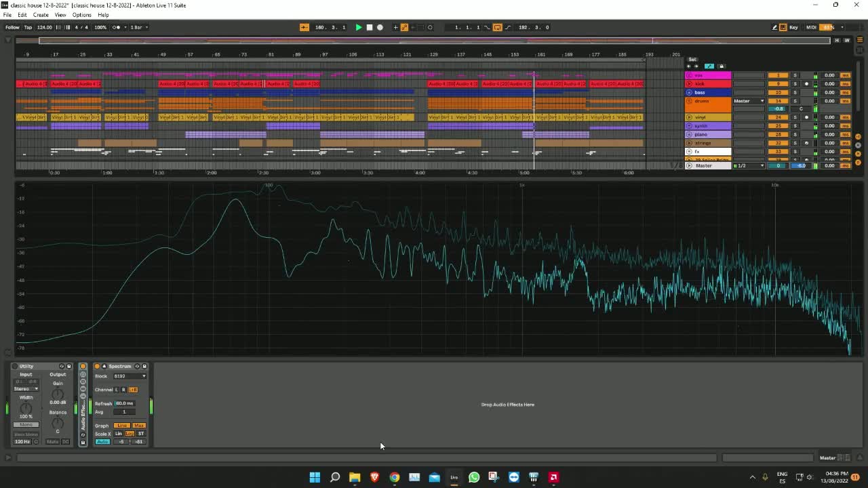Unfold the vinyl track
This screenshot has width=868, height=488.
(x=690, y=117)
